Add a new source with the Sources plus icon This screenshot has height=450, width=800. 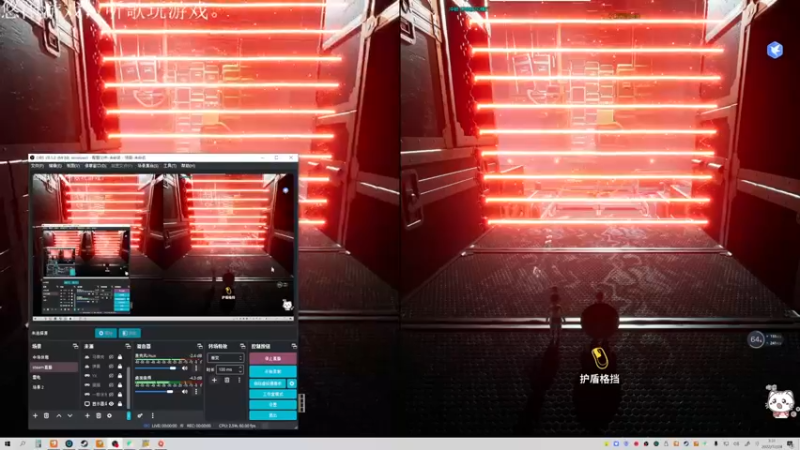87,416
